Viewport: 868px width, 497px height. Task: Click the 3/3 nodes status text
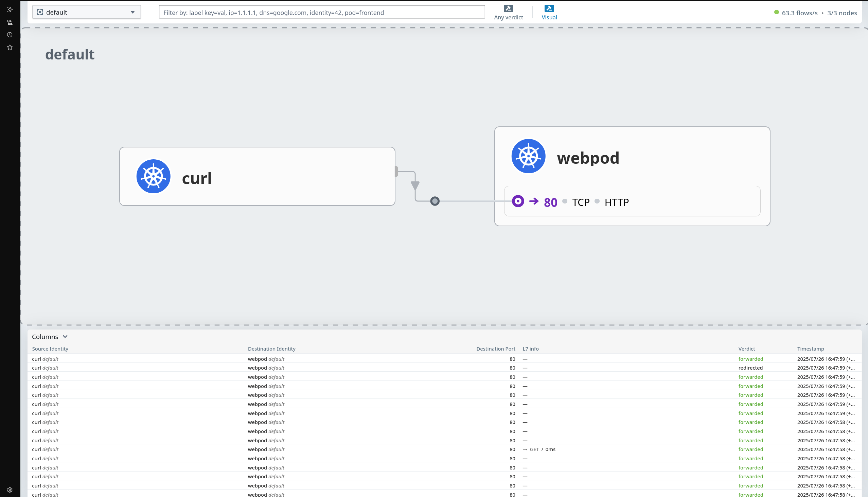coord(842,13)
